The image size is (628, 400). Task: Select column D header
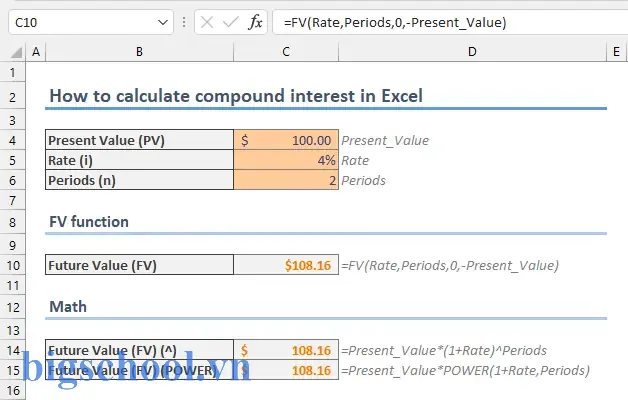pyautogui.click(x=472, y=52)
